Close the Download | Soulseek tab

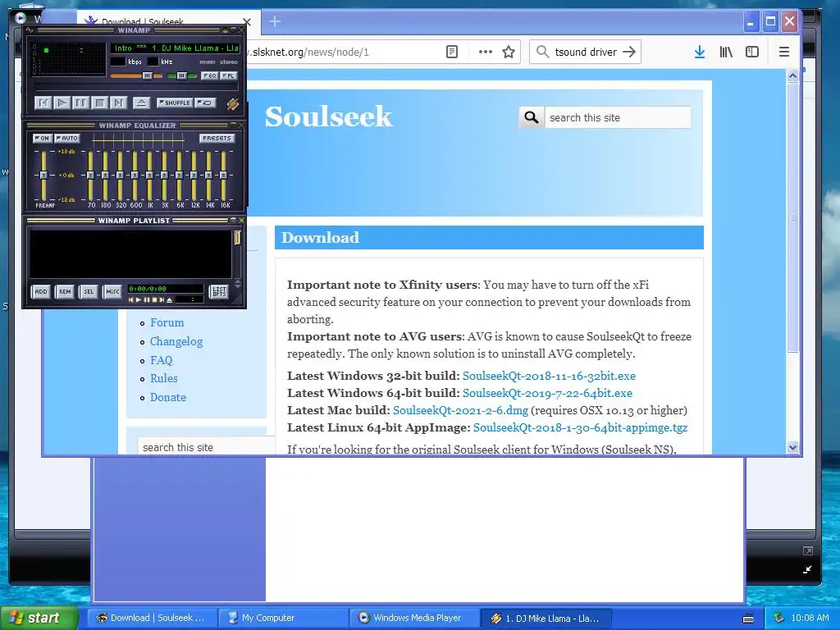[246, 22]
